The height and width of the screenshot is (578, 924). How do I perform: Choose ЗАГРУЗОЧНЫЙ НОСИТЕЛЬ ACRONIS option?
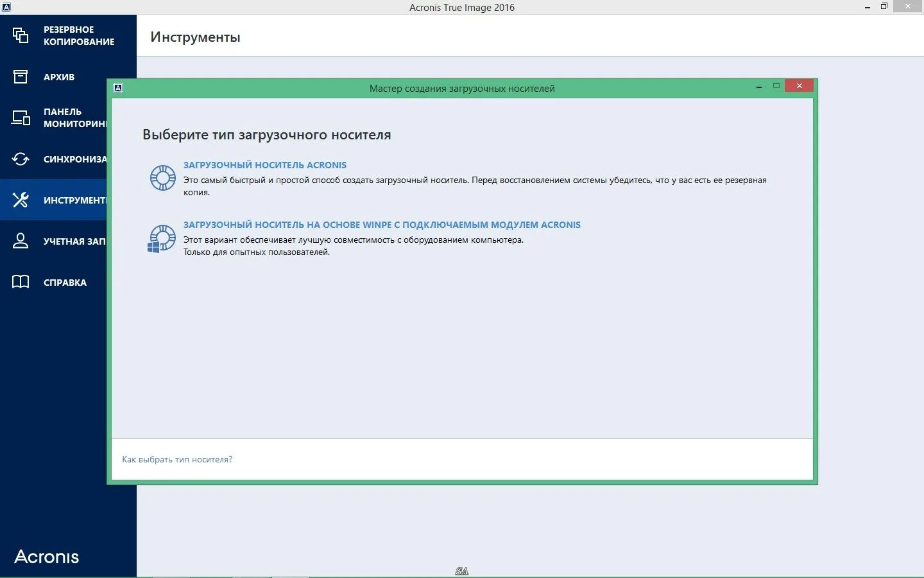pos(265,165)
